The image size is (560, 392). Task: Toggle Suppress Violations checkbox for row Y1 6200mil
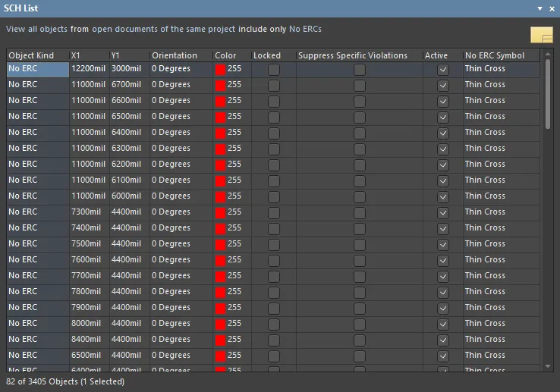[360, 165]
